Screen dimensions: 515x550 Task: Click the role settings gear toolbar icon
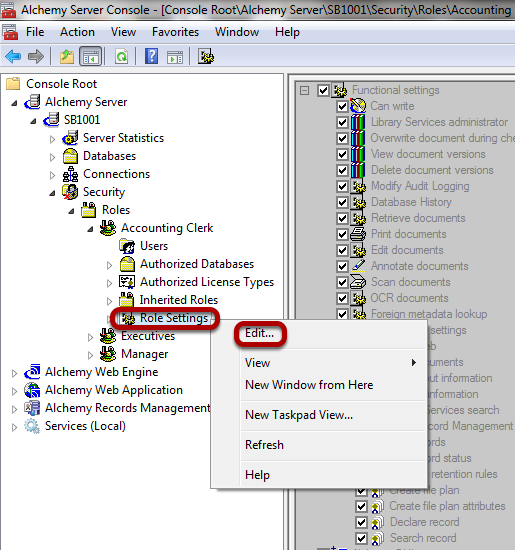click(206, 56)
